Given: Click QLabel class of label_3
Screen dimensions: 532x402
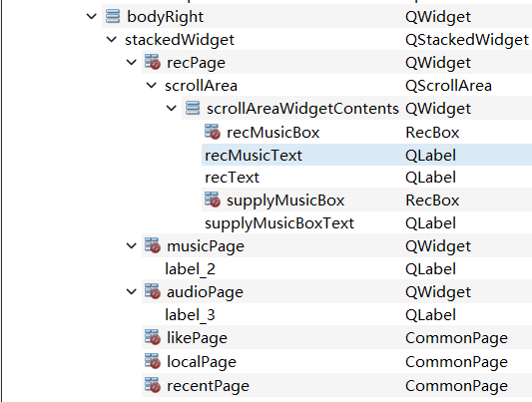Looking at the screenshot, I should [430, 315].
